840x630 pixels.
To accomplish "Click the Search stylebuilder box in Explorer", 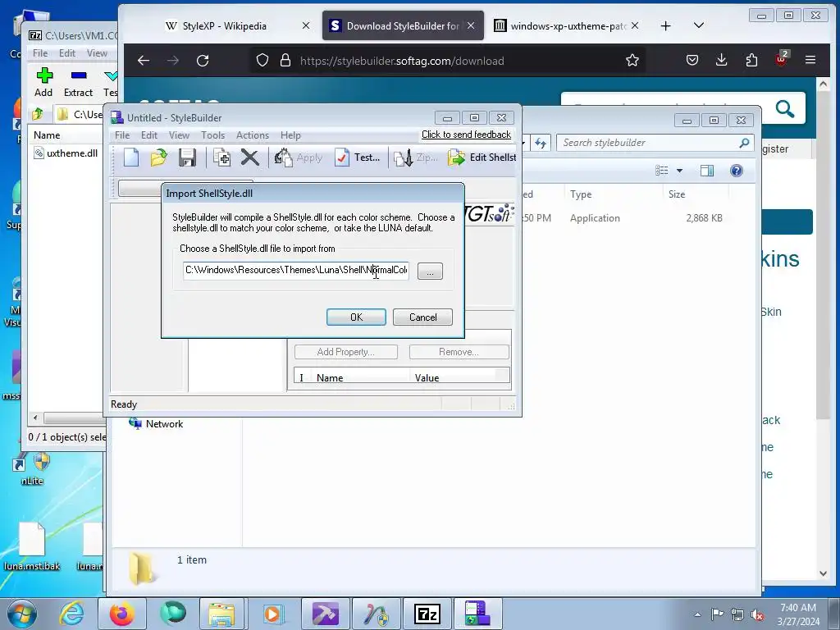I will point(655,143).
